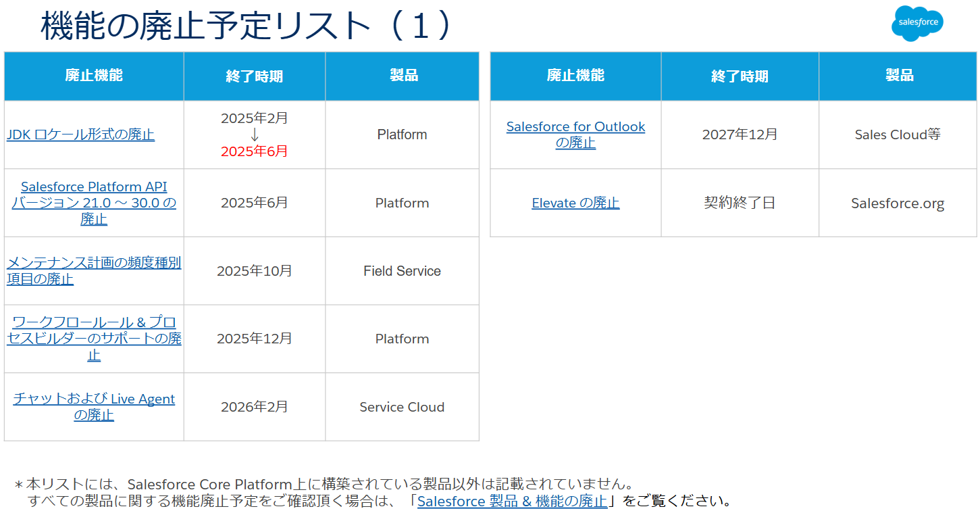Open the Elevate の廃止 link

tap(575, 203)
